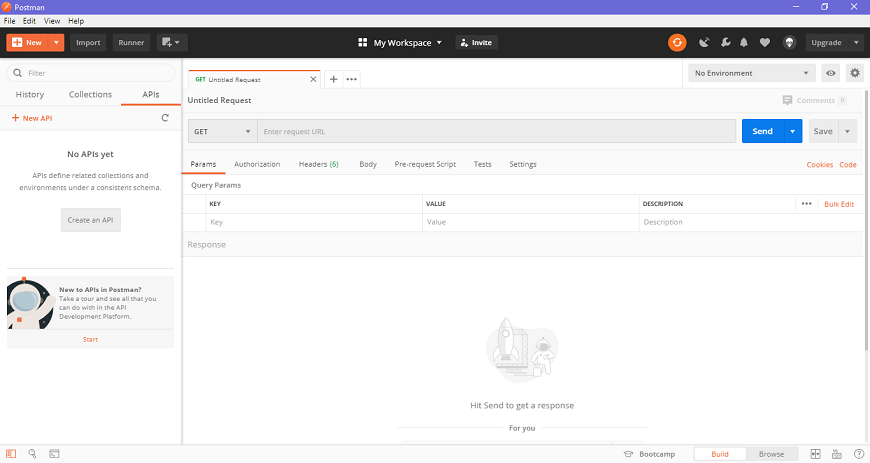
Task: Open the Runner
Action: click(131, 43)
